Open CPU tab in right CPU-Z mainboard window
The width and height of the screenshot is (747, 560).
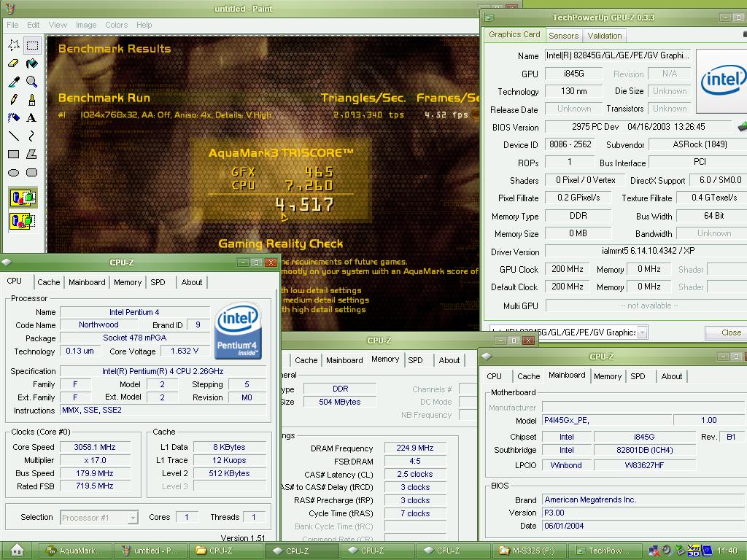pos(494,376)
